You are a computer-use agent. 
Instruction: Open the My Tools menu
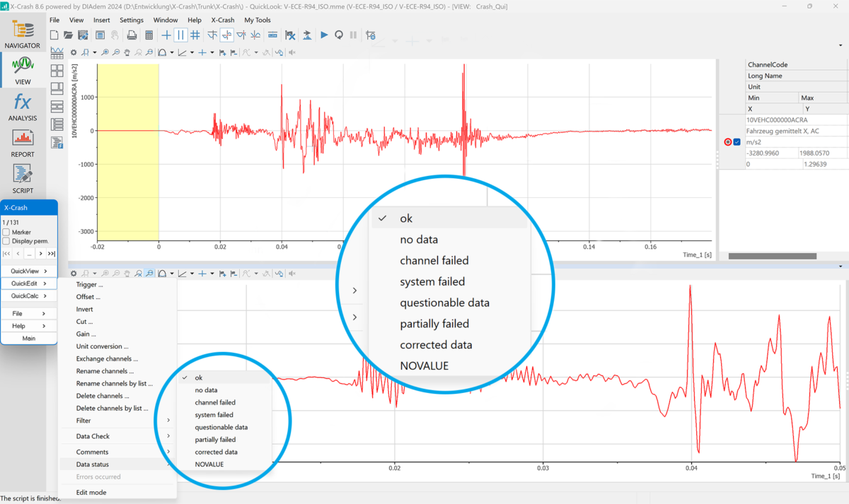(258, 20)
